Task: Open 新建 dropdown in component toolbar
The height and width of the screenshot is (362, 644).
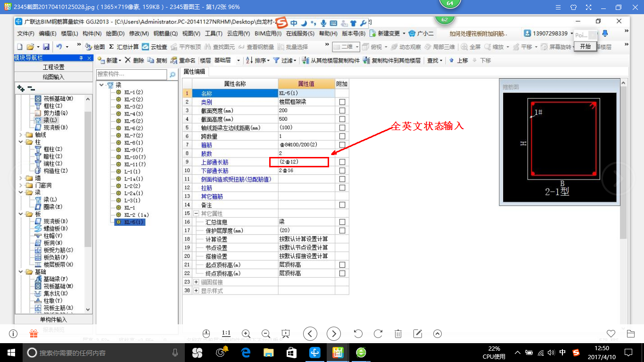Action: tap(109, 60)
